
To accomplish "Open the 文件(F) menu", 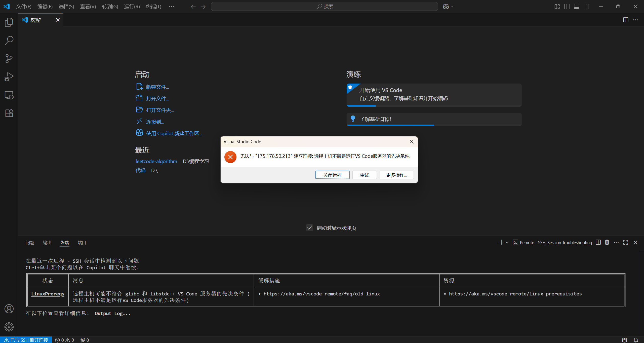I will tap(24, 7).
